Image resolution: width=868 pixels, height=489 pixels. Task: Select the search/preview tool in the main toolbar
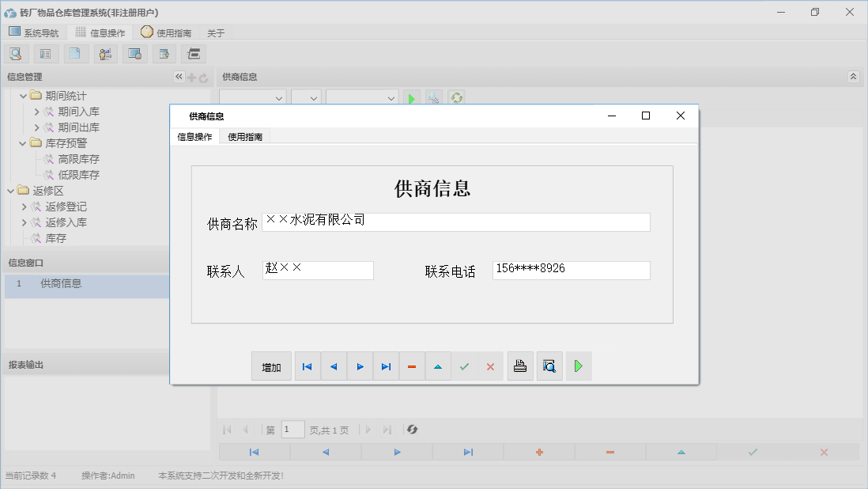tap(16, 53)
